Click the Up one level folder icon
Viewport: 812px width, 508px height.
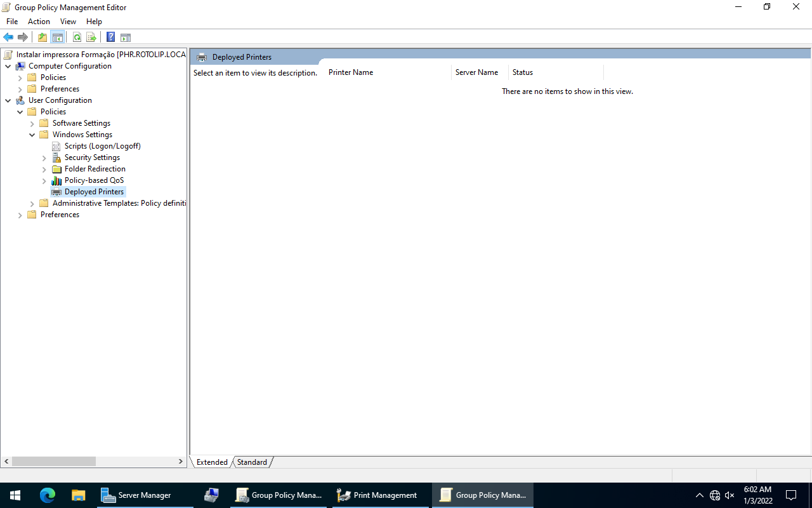[x=43, y=37]
